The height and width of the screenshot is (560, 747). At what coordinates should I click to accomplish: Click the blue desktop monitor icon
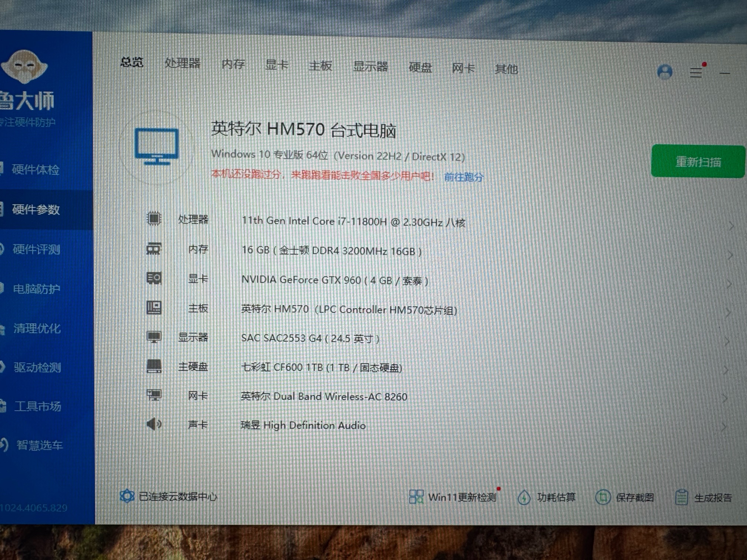(157, 146)
